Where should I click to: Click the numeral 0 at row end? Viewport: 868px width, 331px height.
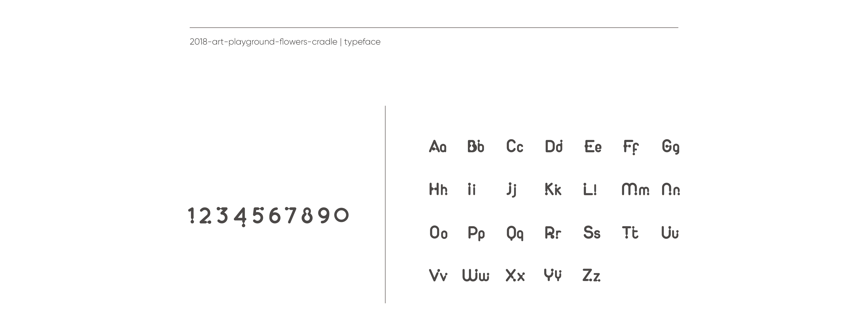341,215
